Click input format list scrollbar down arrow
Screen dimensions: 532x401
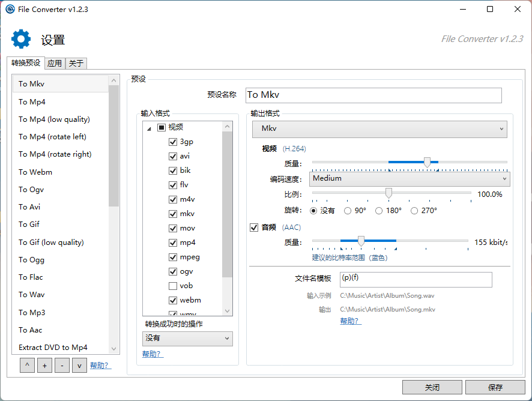coord(228,311)
